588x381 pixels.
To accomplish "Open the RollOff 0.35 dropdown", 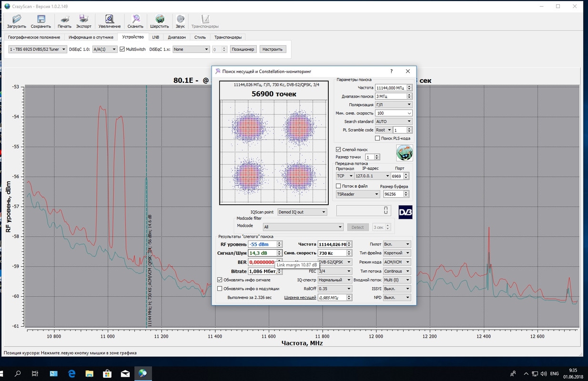I will point(335,289).
